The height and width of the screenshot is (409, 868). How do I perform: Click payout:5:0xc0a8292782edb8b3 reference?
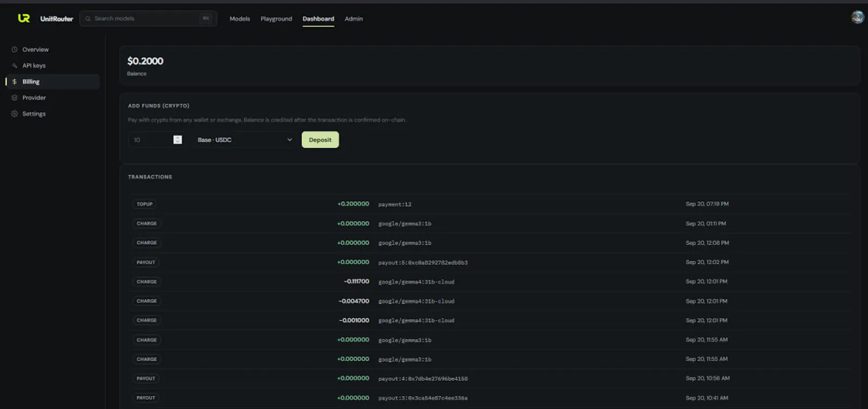(423, 263)
